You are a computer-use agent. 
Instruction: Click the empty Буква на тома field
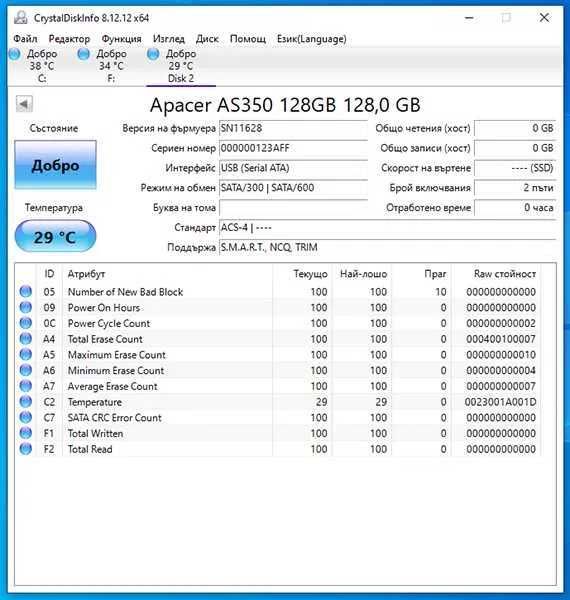point(293,208)
